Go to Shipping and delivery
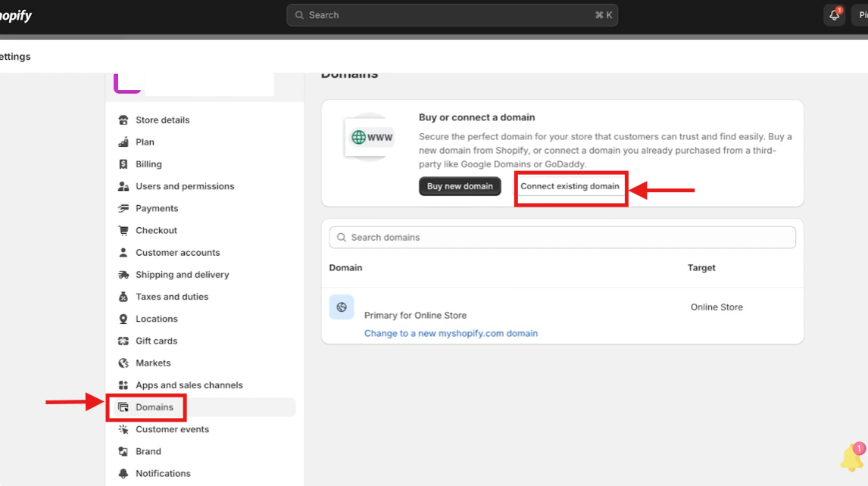Screen dimensions: 868x486 pyautogui.click(x=182, y=275)
